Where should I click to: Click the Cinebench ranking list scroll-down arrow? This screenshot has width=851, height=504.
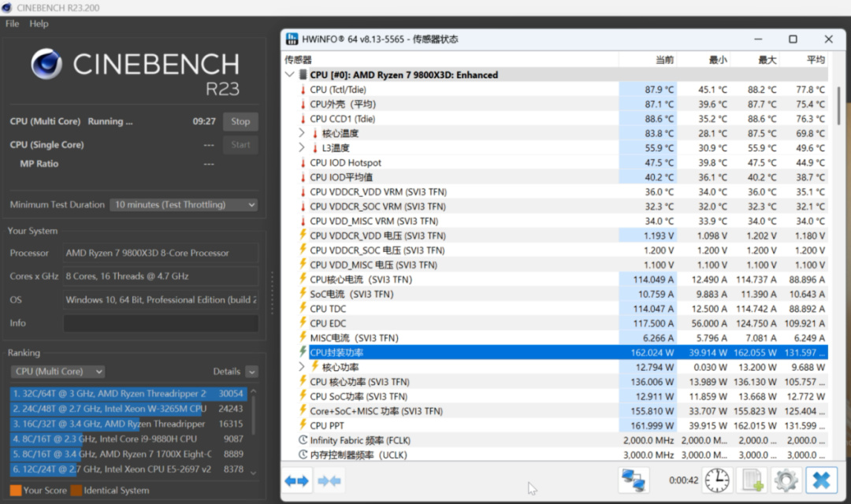[254, 473]
